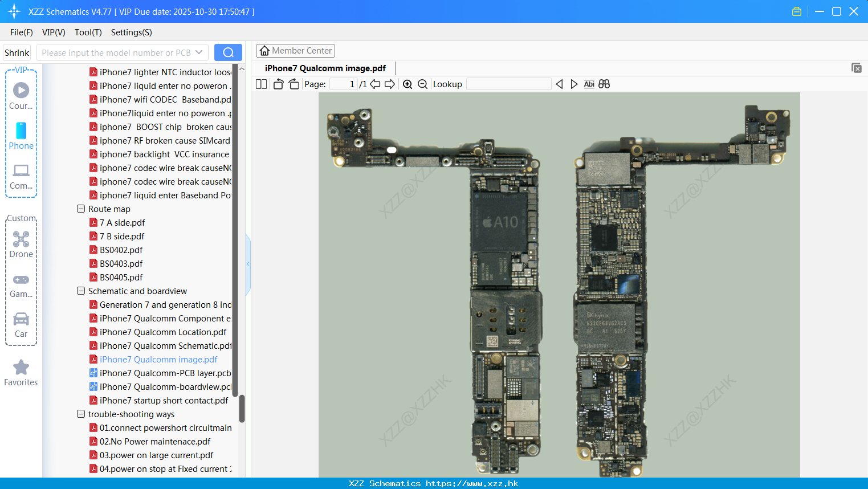Open iPhone7 Qualcomm-boardview file
This screenshot has width=868, height=489.
(165, 386)
